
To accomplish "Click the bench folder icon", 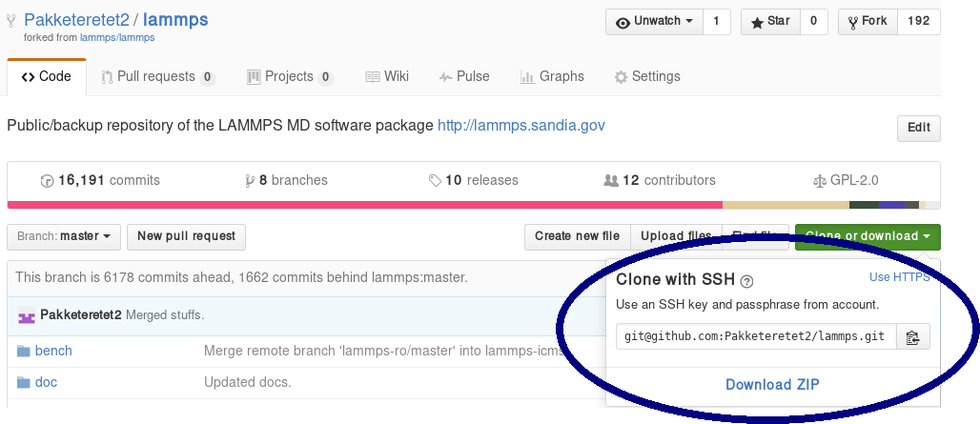I will 24,351.
